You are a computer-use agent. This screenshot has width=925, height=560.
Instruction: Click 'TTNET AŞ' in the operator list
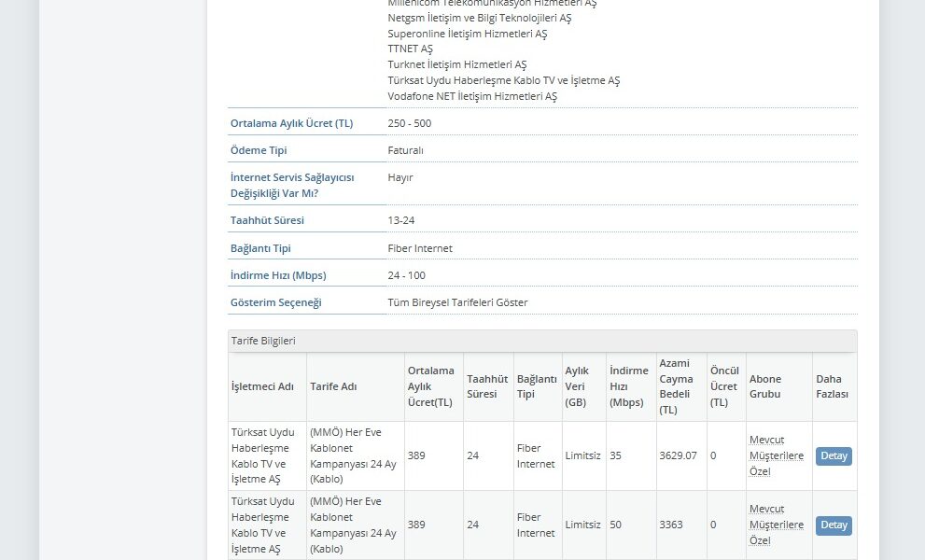point(411,49)
